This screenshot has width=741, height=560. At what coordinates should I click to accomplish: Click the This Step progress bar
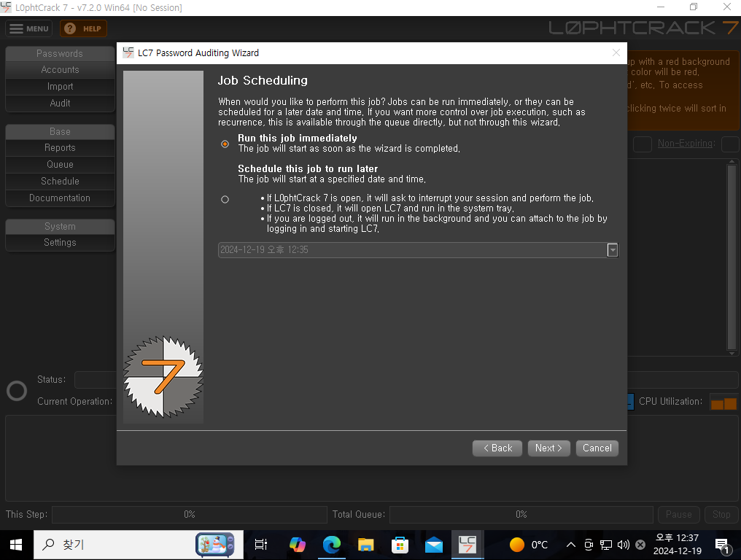click(190, 515)
